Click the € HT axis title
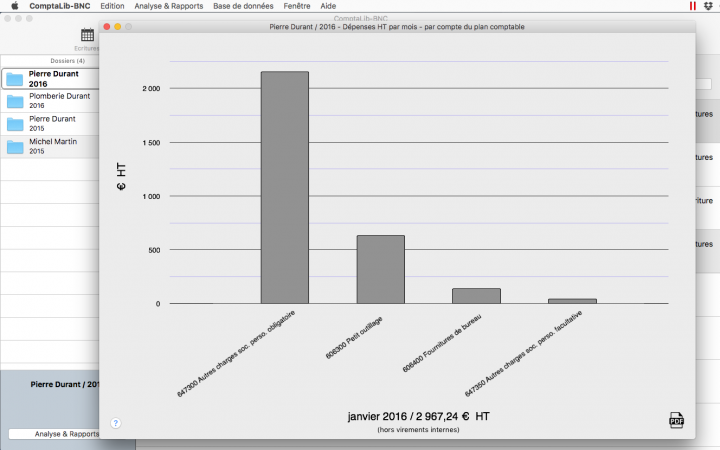 pos(121,176)
